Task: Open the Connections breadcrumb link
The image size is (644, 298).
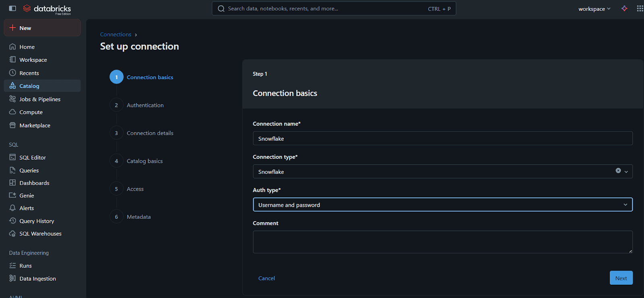Action: [116, 35]
